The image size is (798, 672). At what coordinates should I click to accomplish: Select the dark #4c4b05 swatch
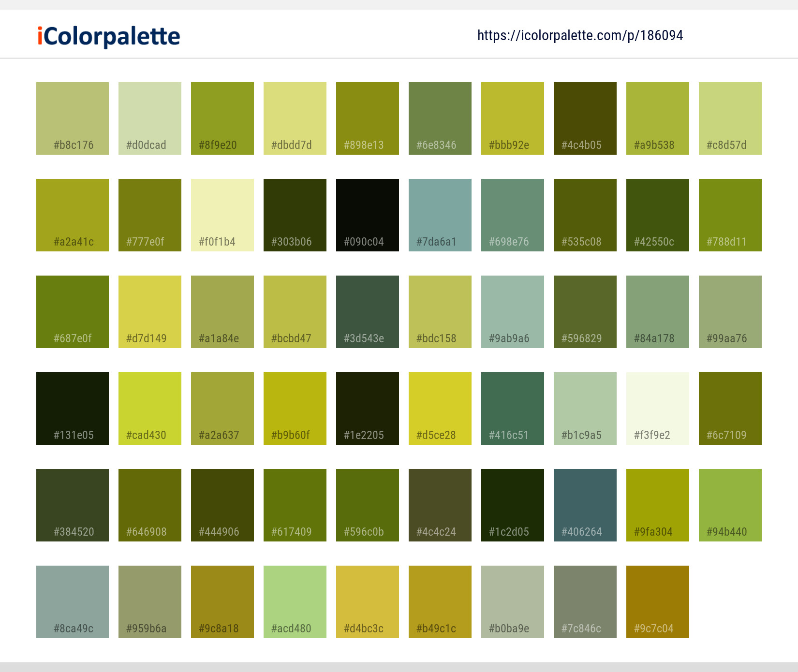585,118
